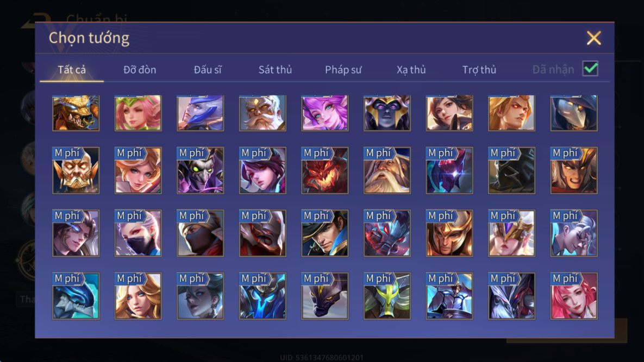This screenshot has height=362, width=644.
Task: Select the dark knight with yellow visor
Action: coord(387,296)
